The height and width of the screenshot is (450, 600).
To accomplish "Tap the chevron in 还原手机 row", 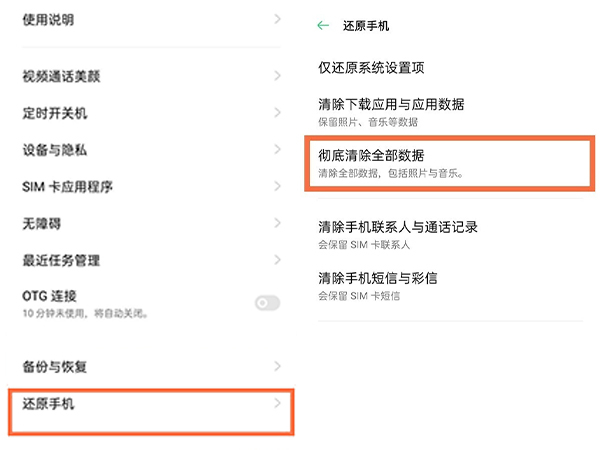I will click(x=277, y=404).
